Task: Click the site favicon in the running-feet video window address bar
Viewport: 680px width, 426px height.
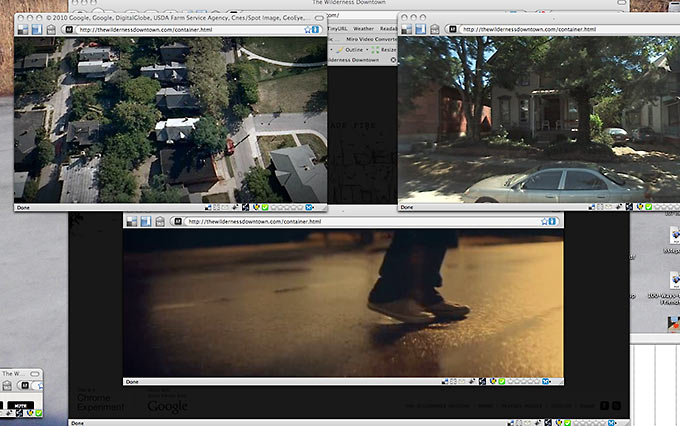Action: pyautogui.click(x=178, y=221)
